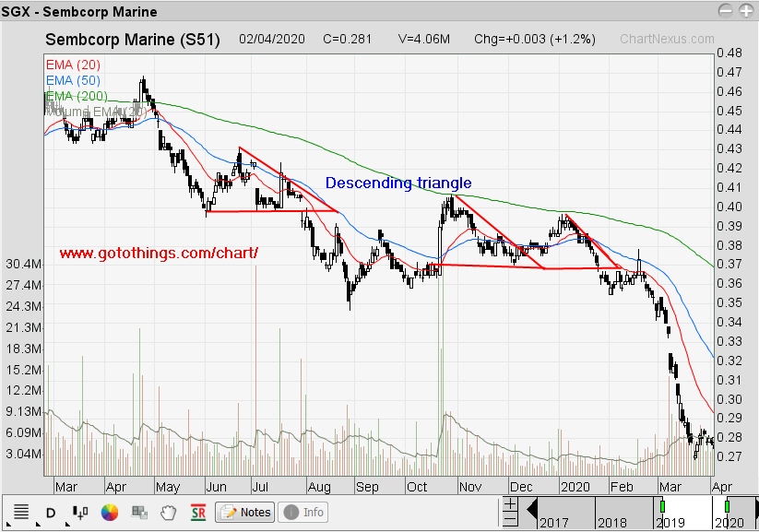
Task: Click the www.gotothings.com/chart/ text
Action: 159,253
